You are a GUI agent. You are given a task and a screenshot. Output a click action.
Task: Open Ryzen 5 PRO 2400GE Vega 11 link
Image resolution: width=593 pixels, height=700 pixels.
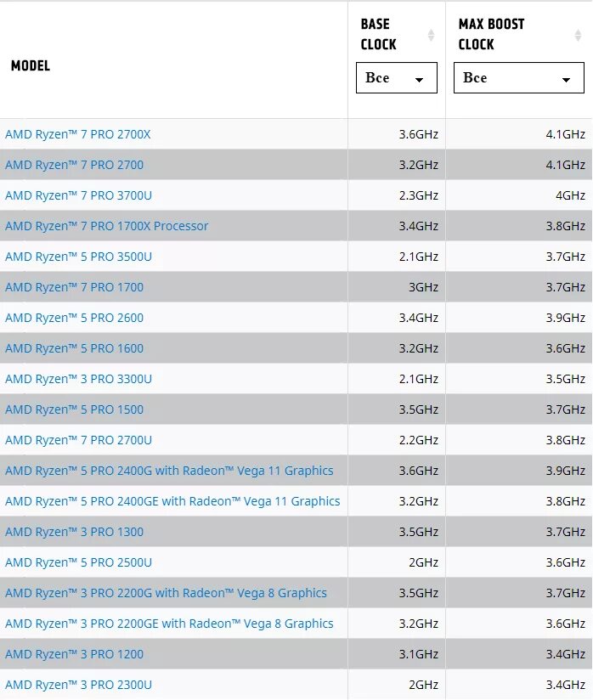coord(172,501)
